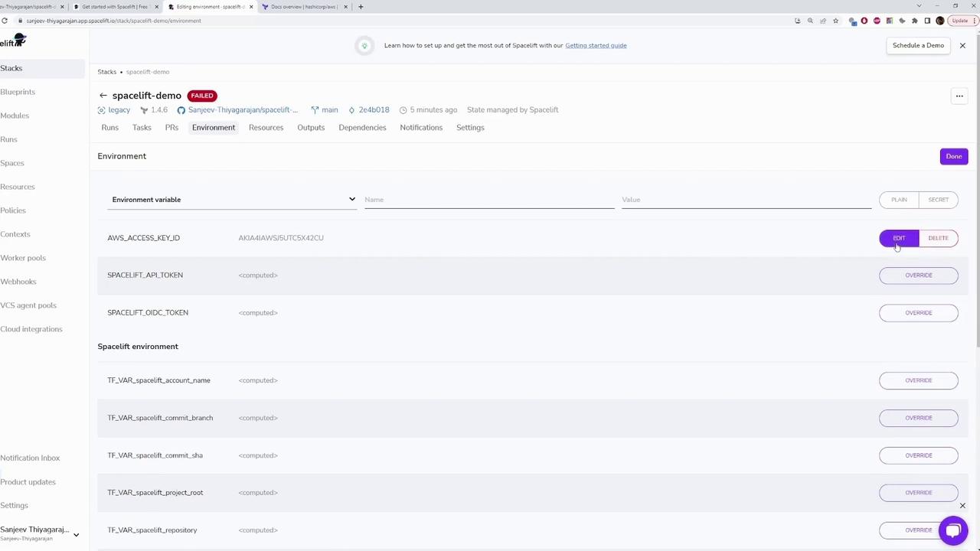Image resolution: width=980 pixels, height=551 pixels.
Task: Reload the page with the refresh icon
Action: click(5, 21)
